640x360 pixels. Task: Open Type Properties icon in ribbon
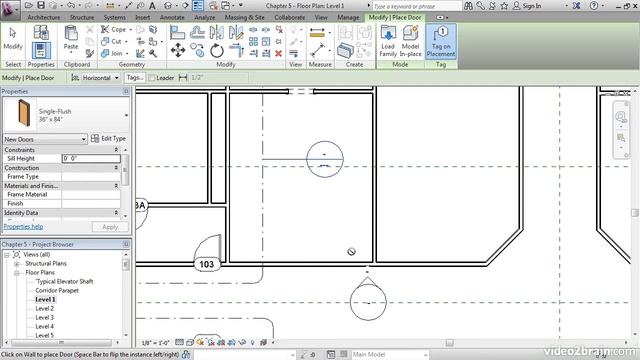(41, 32)
